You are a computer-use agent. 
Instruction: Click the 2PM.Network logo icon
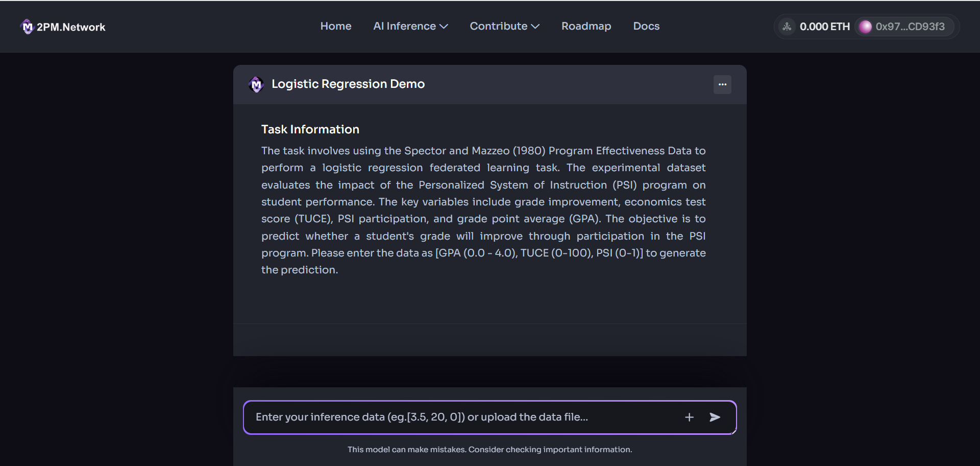[x=27, y=27]
